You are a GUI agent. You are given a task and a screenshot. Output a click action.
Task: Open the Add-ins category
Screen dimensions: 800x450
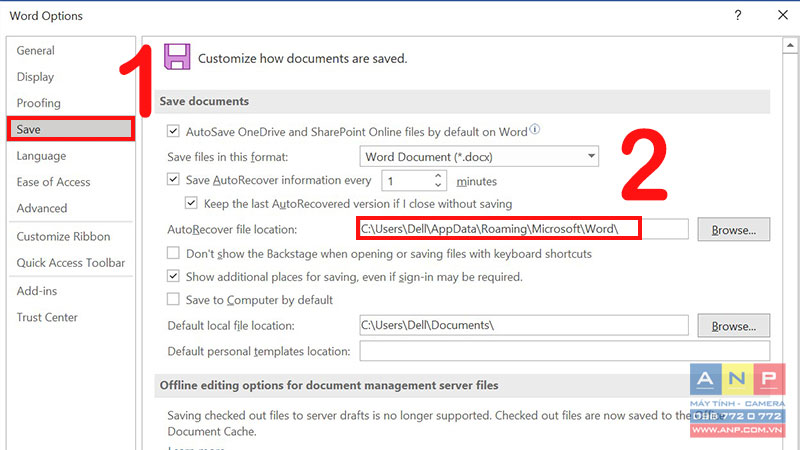click(x=37, y=291)
